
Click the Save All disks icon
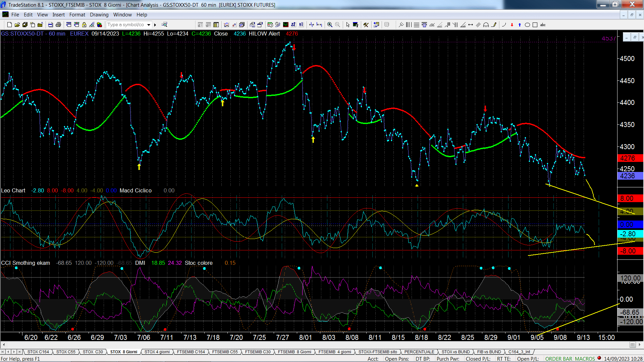coord(25,25)
